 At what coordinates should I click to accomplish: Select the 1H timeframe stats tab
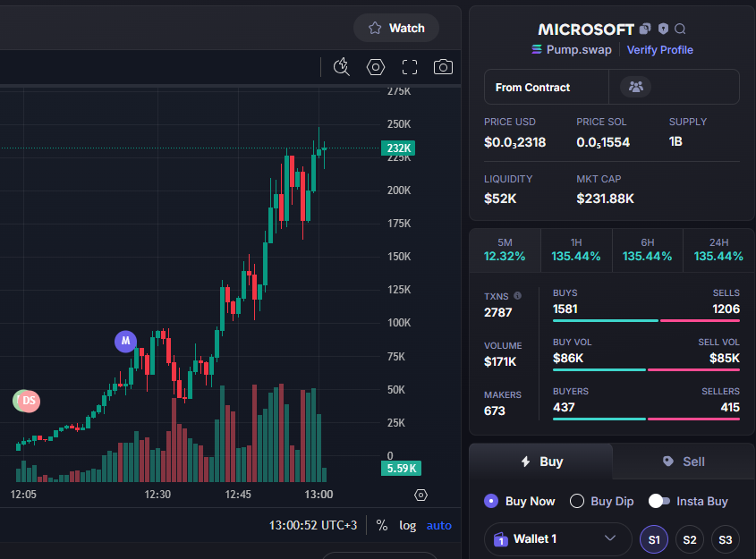tap(576, 250)
